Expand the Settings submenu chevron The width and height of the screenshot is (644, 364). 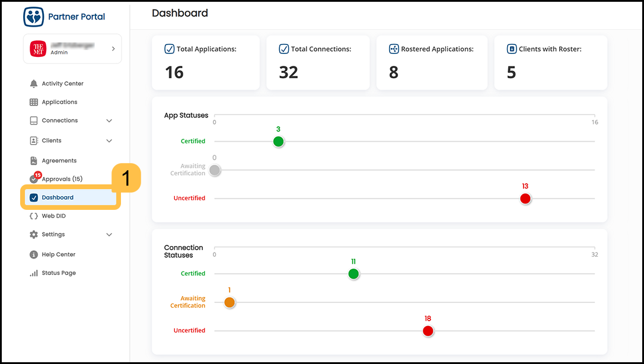point(109,235)
